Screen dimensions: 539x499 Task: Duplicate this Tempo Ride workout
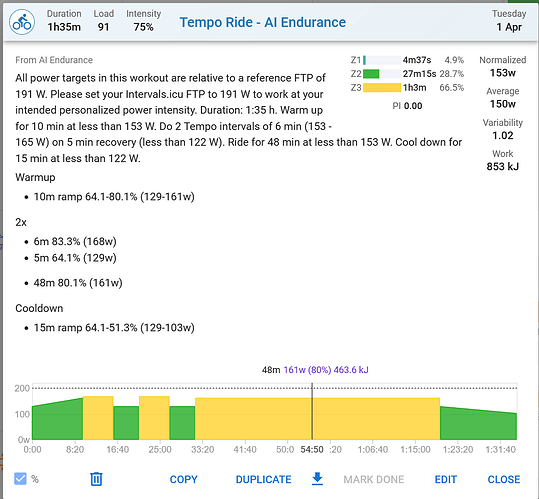263,479
